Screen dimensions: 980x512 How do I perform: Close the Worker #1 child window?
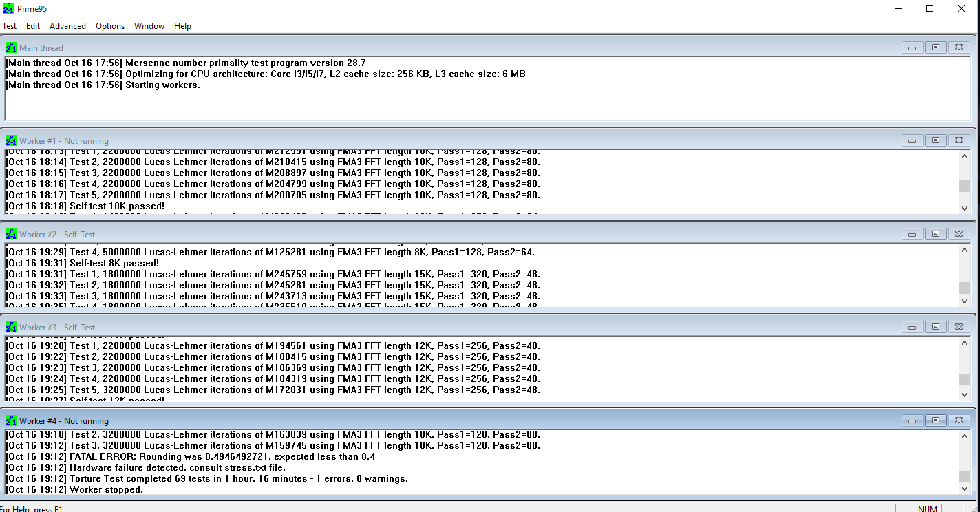tap(959, 140)
